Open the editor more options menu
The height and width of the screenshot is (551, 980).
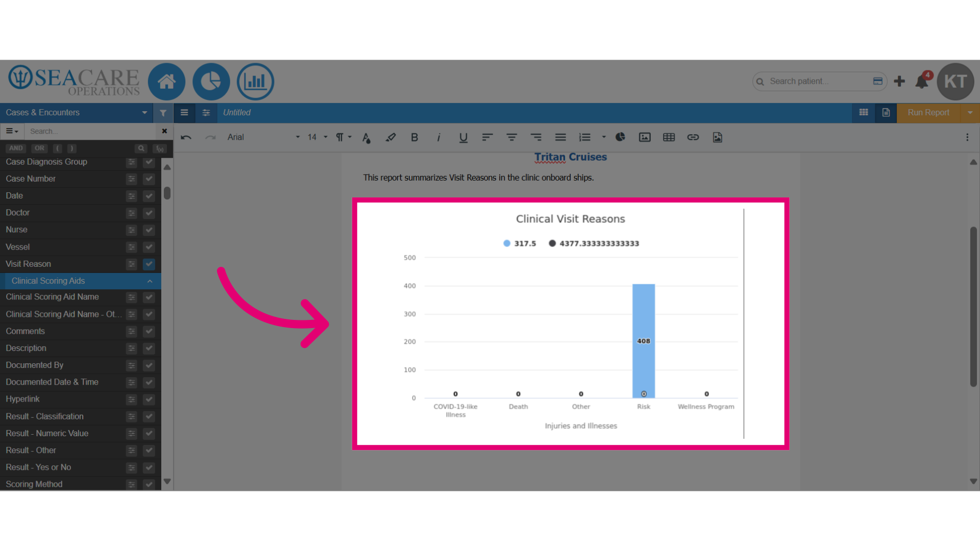tap(967, 137)
